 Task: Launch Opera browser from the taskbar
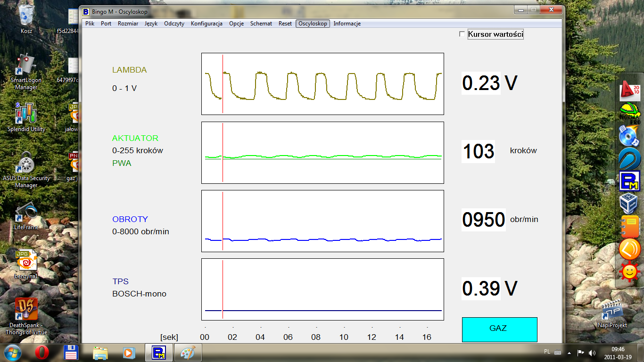click(x=42, y=353)
